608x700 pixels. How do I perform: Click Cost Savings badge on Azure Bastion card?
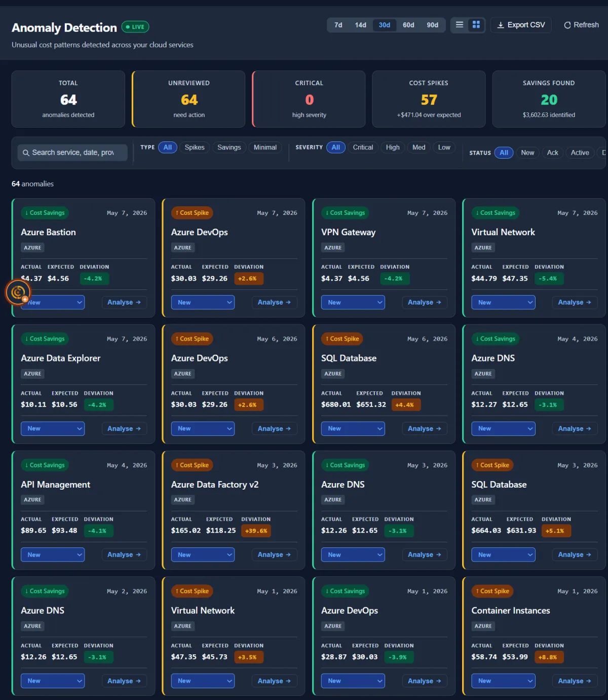(45, 213)
